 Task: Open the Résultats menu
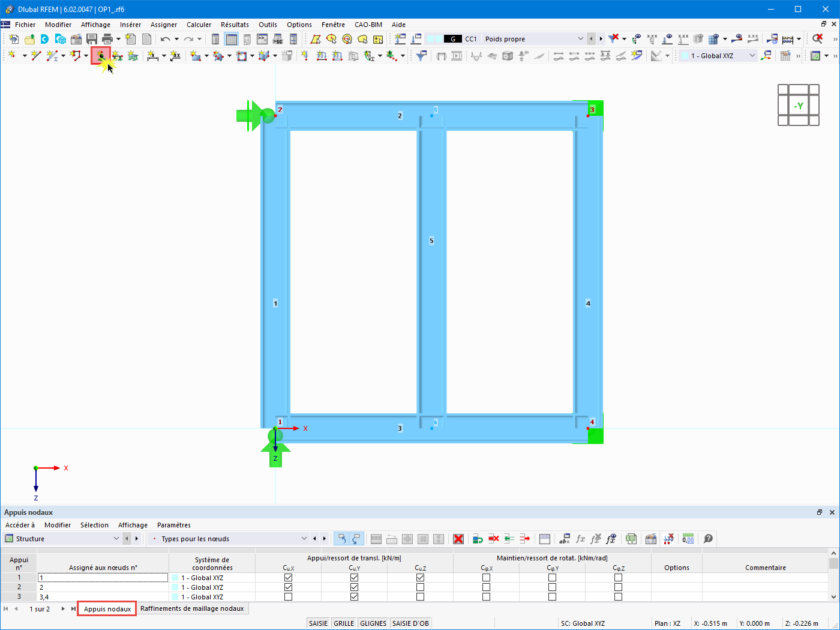pos(235,25)
